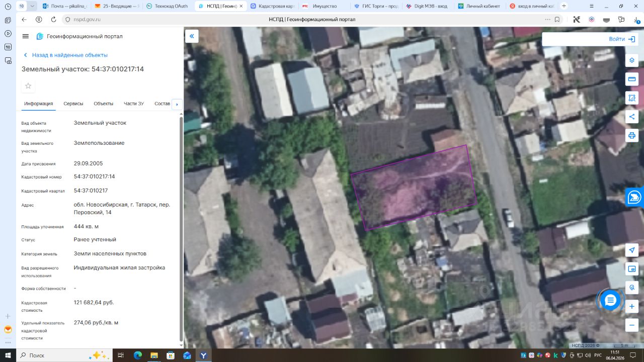
Task: Switch to the Части ЗУ tab
Action: click(134, 104)
